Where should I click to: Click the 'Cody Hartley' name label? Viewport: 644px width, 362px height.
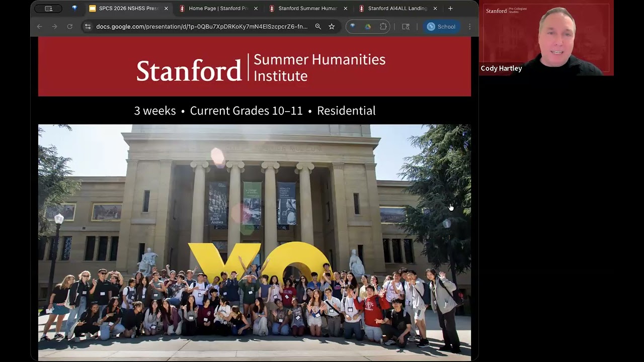(501, 68)
